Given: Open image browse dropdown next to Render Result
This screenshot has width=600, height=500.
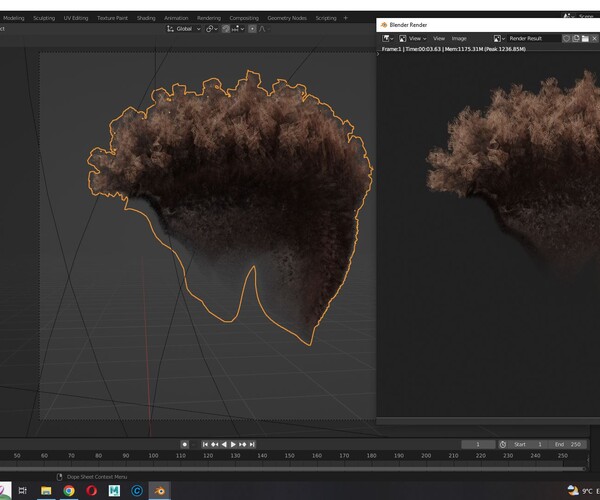Looking at the screenshot, I should coord(499,38).
